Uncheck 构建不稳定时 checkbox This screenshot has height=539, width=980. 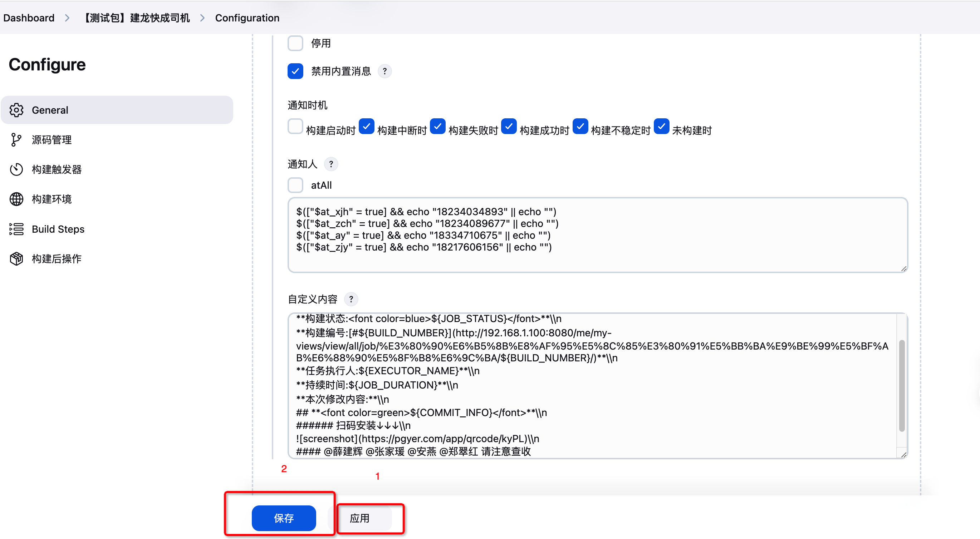(580, 127)
